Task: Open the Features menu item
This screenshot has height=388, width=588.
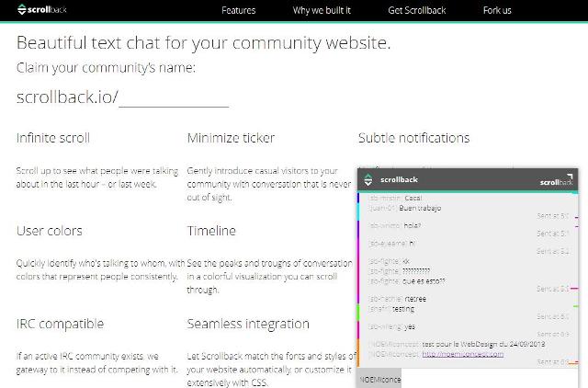Action: (x=239, y=10)
